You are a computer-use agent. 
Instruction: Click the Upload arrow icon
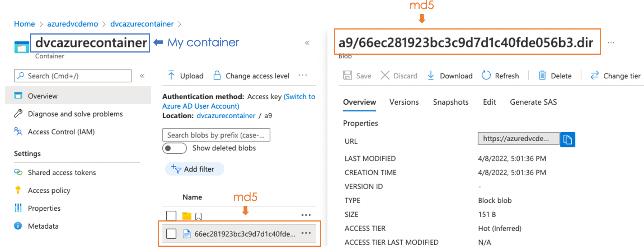tap(171, 75)
